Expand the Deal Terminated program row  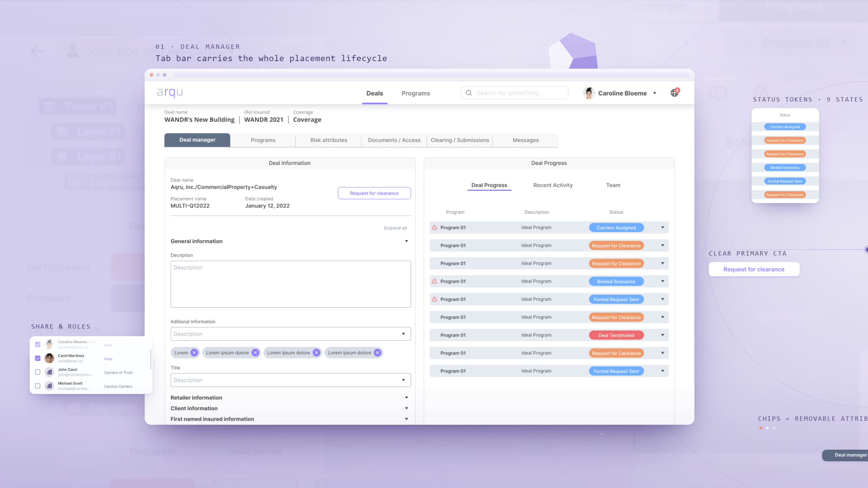(x=663, y=335)
